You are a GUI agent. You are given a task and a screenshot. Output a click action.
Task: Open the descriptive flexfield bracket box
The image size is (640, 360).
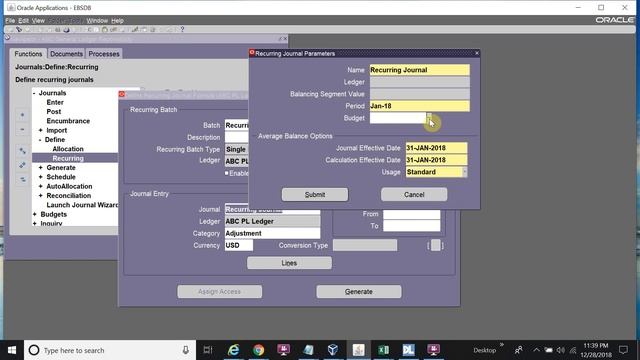[436, 245]
